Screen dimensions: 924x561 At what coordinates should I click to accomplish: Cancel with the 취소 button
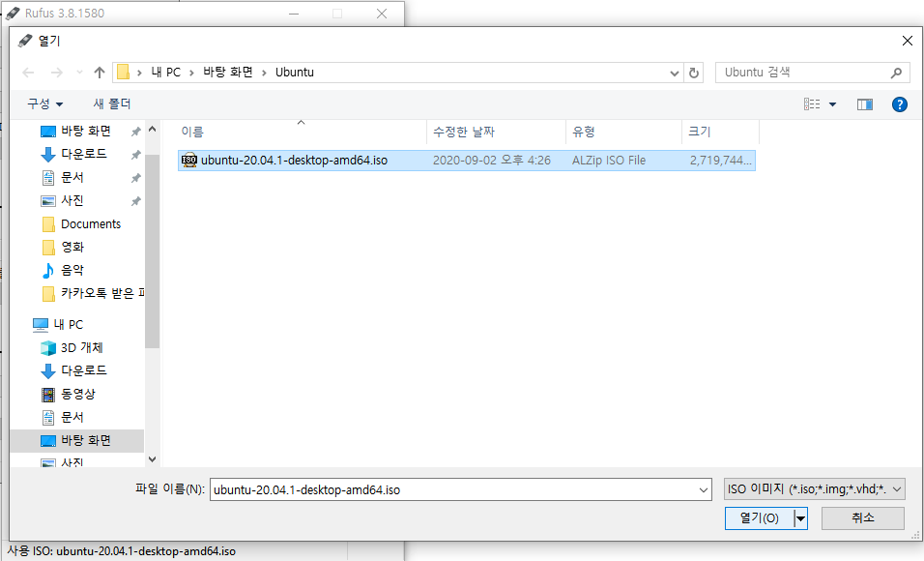pyautogui.click(x=863, y=518)
